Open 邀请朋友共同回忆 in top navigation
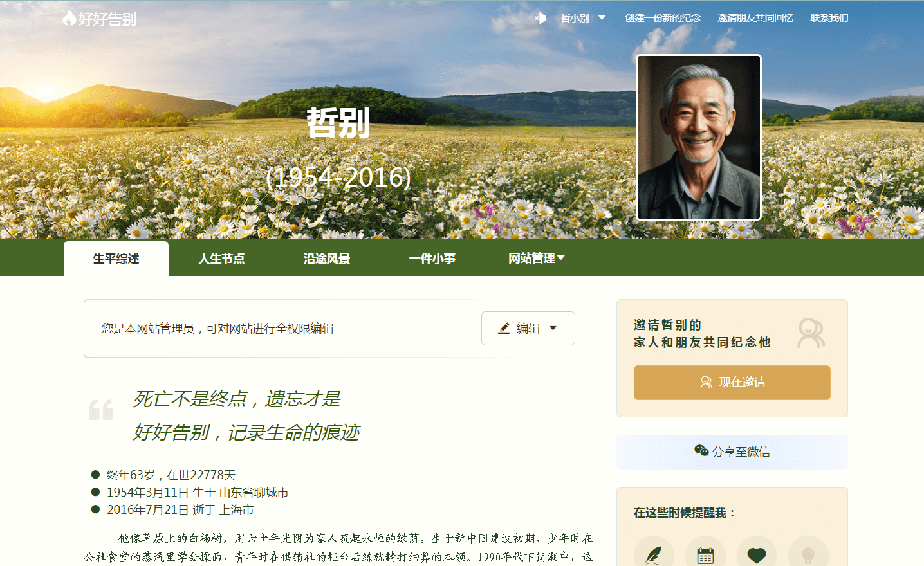Image resolution: width=924 pixels, height=566 pixels. point(755,18)
